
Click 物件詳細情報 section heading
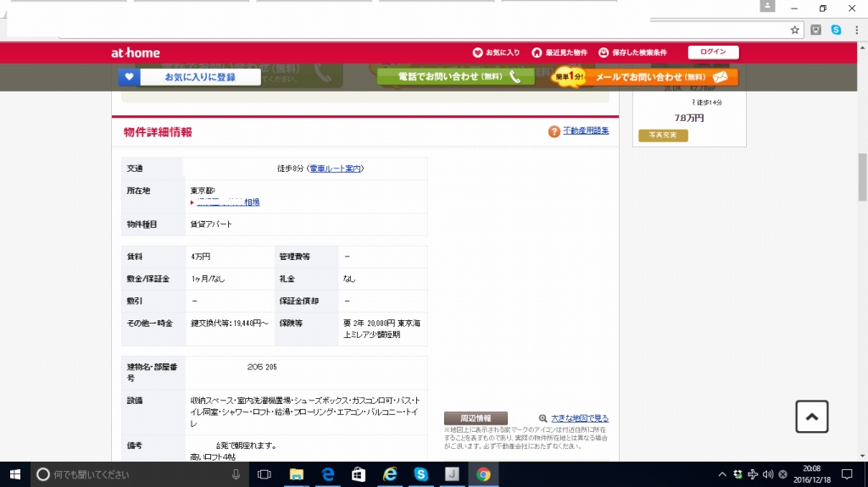pos(158,132)
